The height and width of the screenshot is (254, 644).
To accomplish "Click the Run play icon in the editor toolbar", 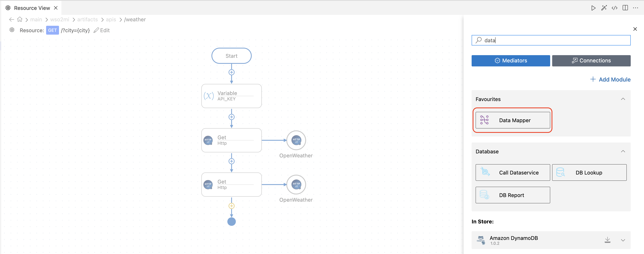I will [593, 8].
